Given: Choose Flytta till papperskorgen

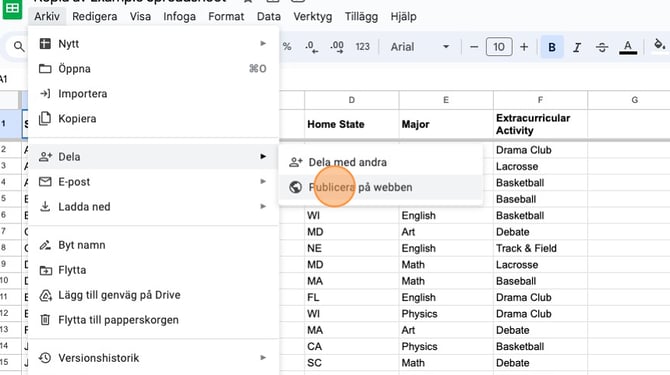Looking at the screenshot, I should click(x=154, y=320).
